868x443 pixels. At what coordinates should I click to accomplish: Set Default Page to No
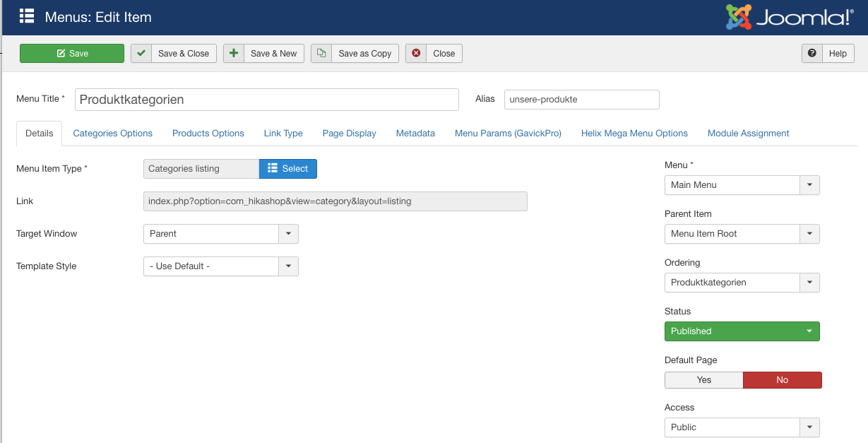[x=782, y=380]
